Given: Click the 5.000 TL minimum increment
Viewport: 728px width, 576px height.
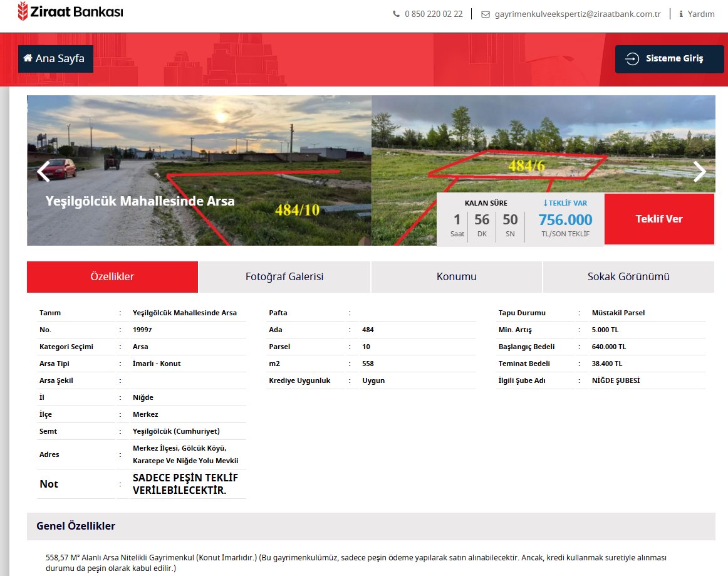Looking at the screenshot, I should pyautogui.click(x=605, y=330).
